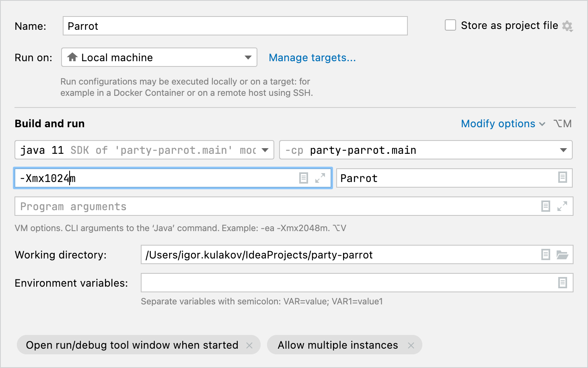Viewport: 588px width, 368px height.
Task: Click the settings gear beside Store as project file
Action: click(567, 25)
